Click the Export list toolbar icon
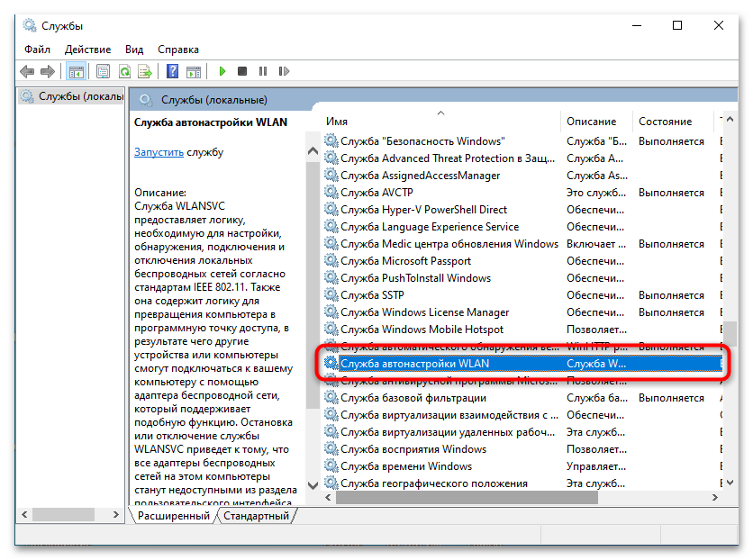This screenshot has width=753, height=560. click(144, 71)
